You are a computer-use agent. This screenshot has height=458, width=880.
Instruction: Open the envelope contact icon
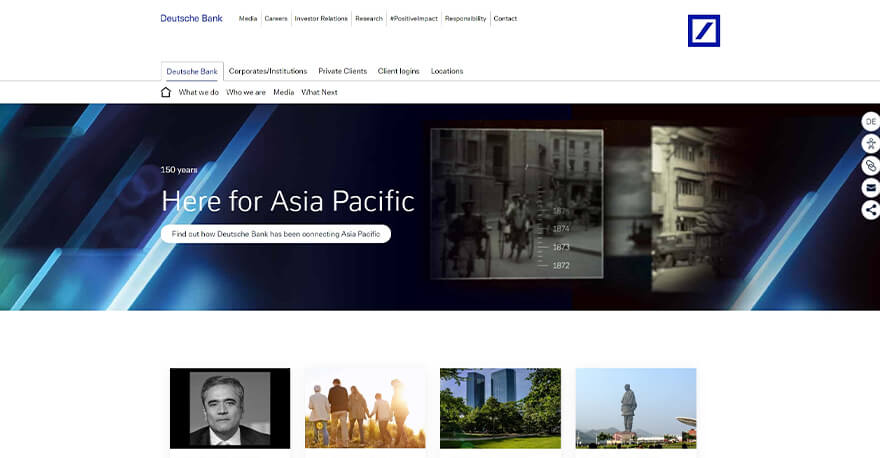[870, 187]
